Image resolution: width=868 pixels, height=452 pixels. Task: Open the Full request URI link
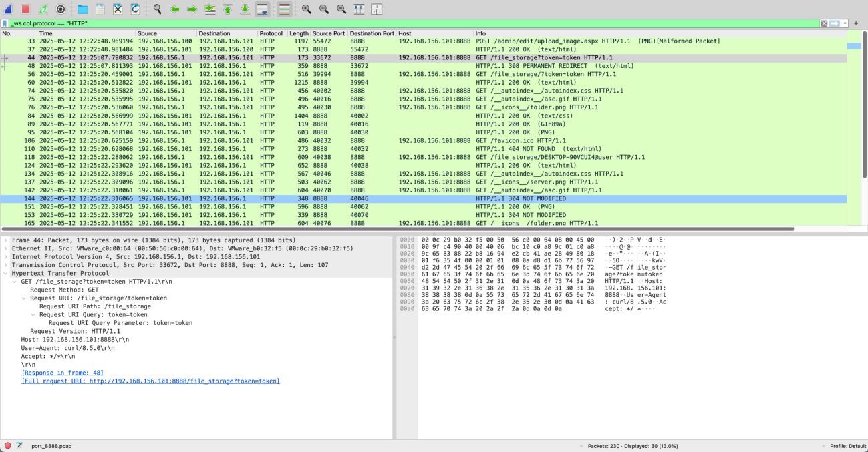(x=150, y=381)
